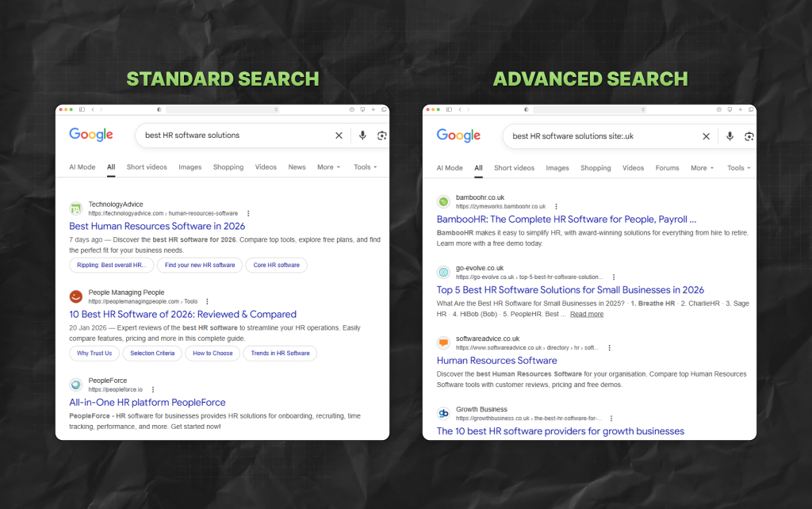The image size is (812, 509).
Task: Switch to AI Mode in Standard Search window
Action: pyautogui.click(x=82, y=167)
